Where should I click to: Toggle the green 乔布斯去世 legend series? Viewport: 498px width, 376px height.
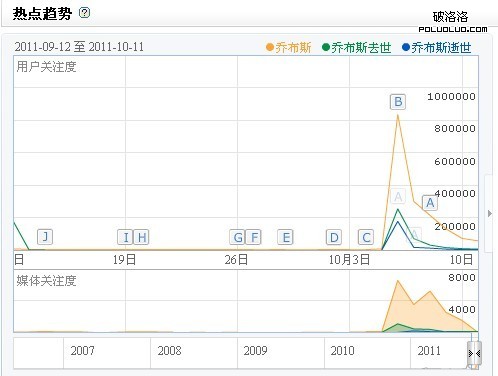click(356, 47)
